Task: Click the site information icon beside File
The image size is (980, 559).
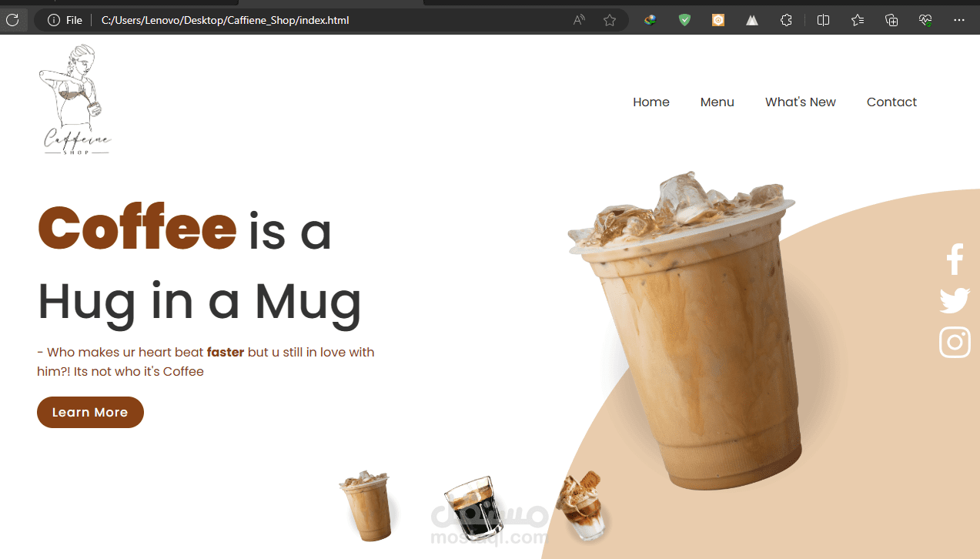Action: coord(54,20)
